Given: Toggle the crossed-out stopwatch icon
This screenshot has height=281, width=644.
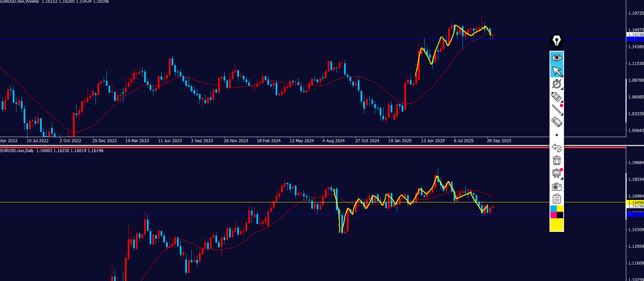Looking at the screenshot, I should [x=556, y=84].
